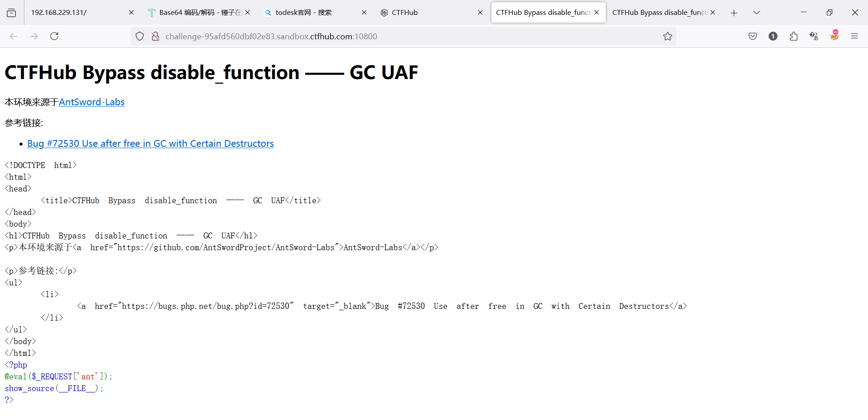This screenshot has height=420, width=868.
Task: Reload the current page
Action: (x=54, y=36)
